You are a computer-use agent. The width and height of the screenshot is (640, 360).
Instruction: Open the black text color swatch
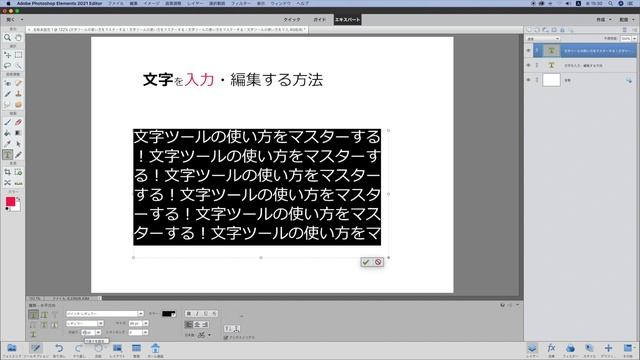(x=169, y=313)
